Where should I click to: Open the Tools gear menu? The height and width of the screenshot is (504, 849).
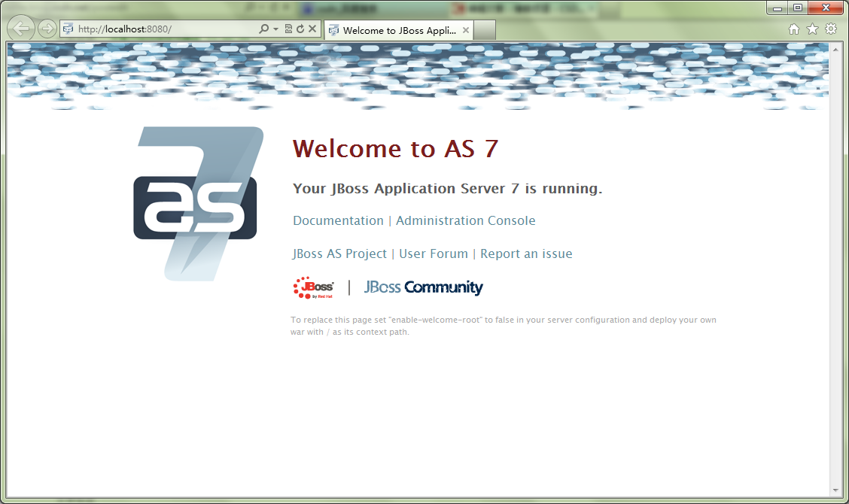pos(831,29)
